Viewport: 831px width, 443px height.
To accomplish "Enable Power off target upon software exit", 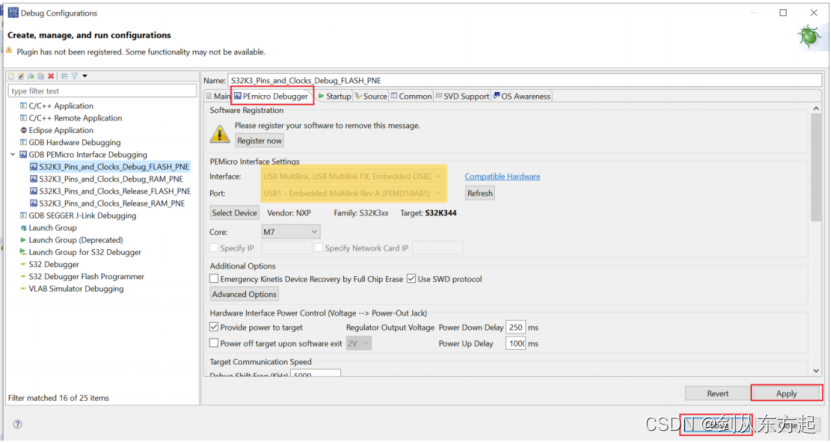I will [214, 343].
